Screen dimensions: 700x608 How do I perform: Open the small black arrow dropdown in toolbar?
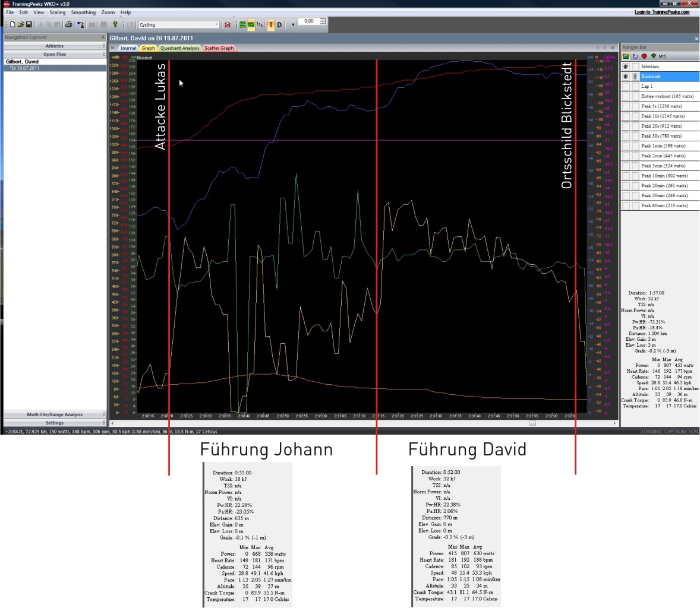tap(293, 25)
